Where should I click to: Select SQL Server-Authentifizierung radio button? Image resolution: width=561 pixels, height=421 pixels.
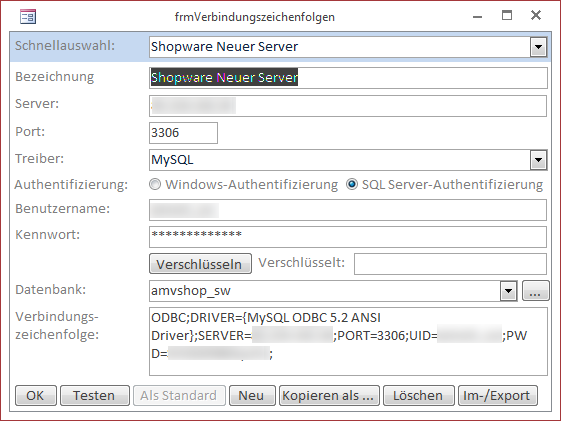[x=352, y=185]
